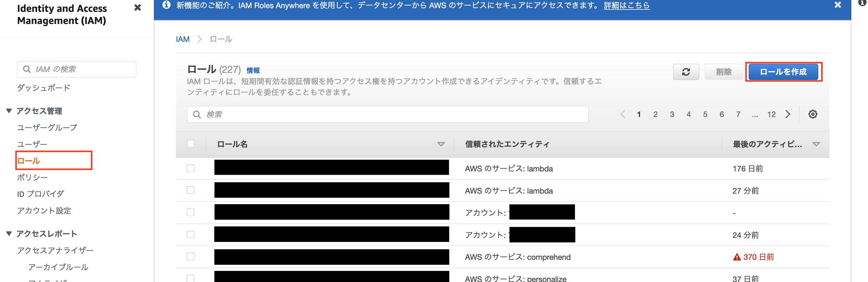This screenshot has width=868, height=282.
Task: Click the 信頼されたエンティティ column header
Action: coord(507,144)
